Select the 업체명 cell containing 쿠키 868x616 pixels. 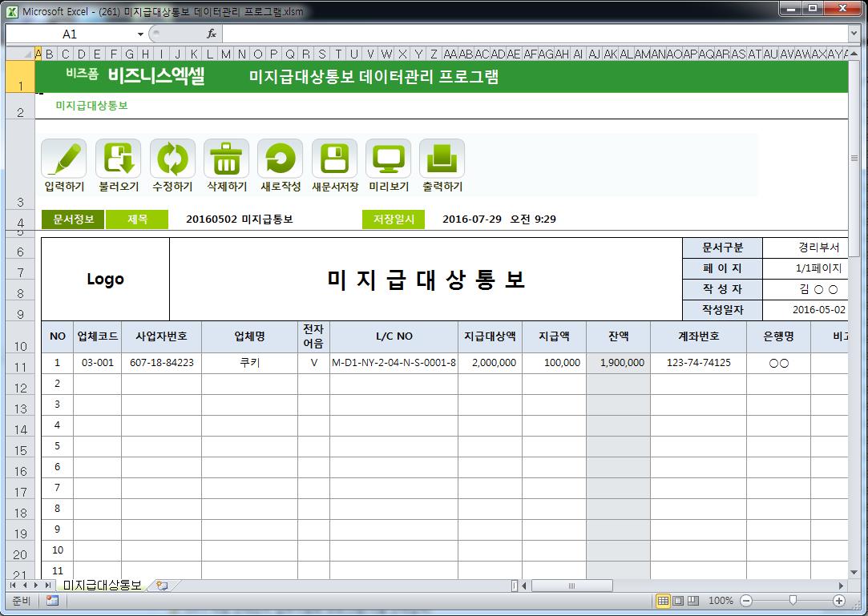(x=249, y=363)
